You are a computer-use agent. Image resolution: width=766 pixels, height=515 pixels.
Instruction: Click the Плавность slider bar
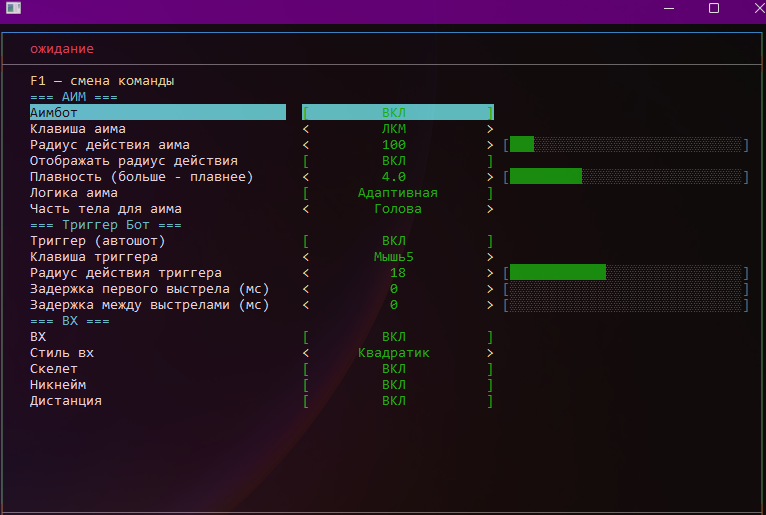(626, 176)
